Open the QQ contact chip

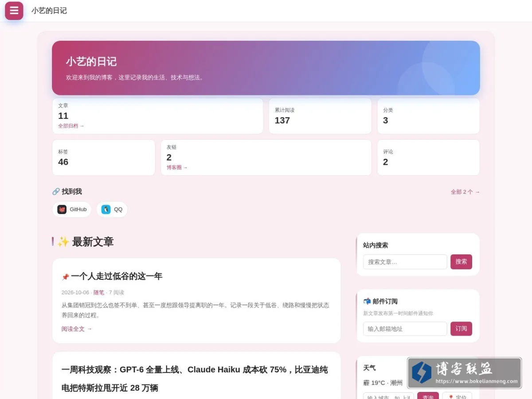click(x=112, y=209)
